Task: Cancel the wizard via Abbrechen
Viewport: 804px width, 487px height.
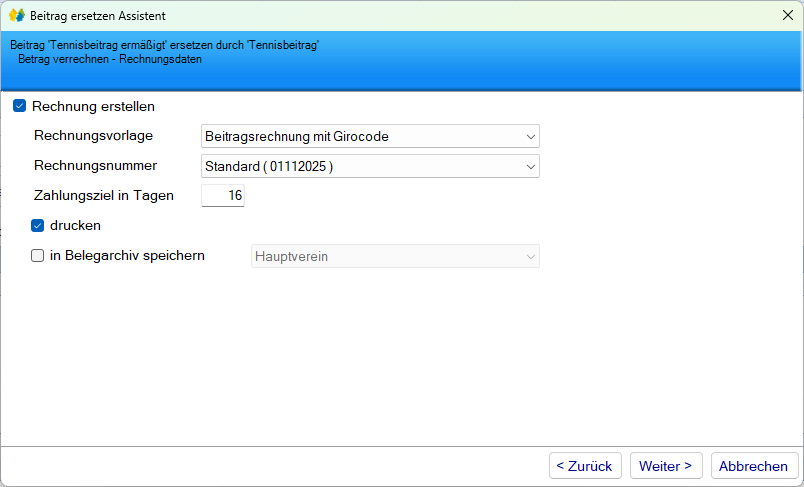Action: coord(754,466)
